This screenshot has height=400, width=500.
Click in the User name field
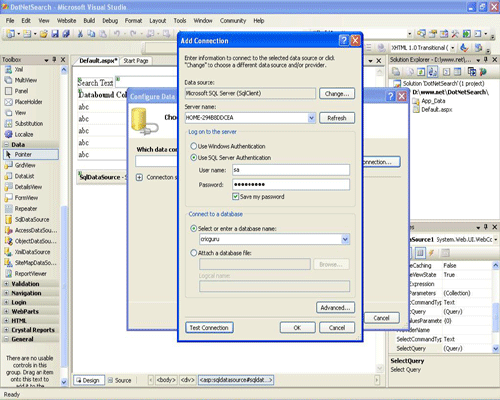pyautogui.click(x=291, y=170)
